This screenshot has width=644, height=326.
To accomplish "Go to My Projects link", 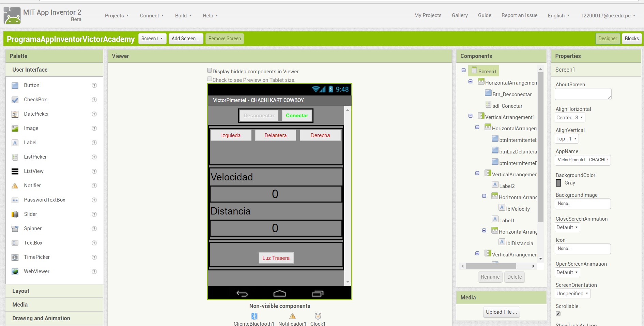I will coord(428,15).
